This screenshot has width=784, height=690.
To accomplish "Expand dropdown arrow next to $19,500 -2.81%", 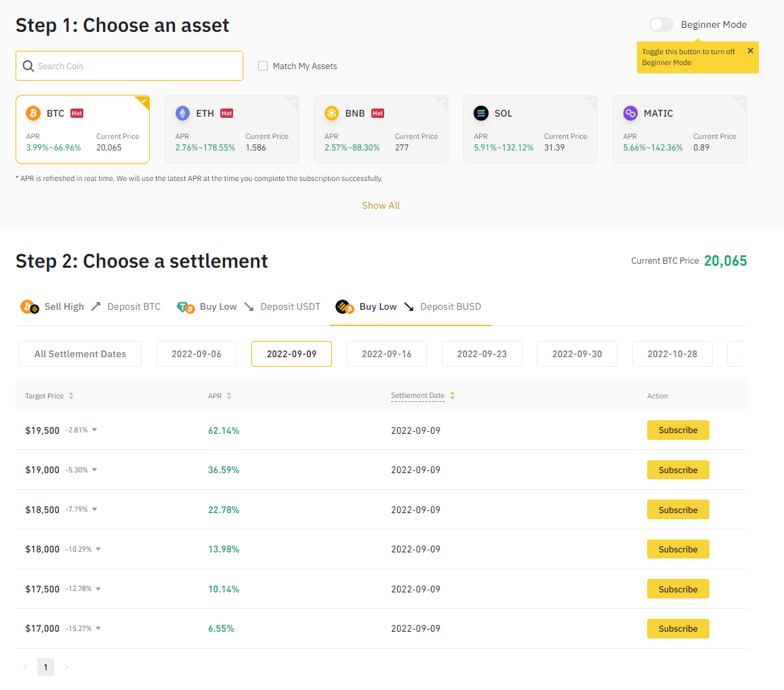I will pos(94,430).
